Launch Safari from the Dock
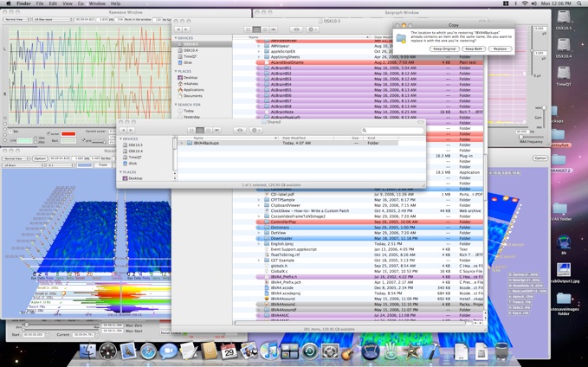This screenshot has height=367, width=588. 148,351
